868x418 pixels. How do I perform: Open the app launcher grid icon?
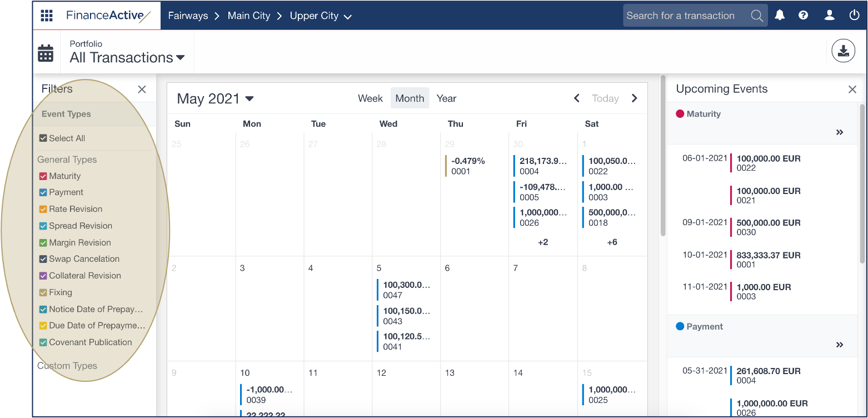coord(47,16)
